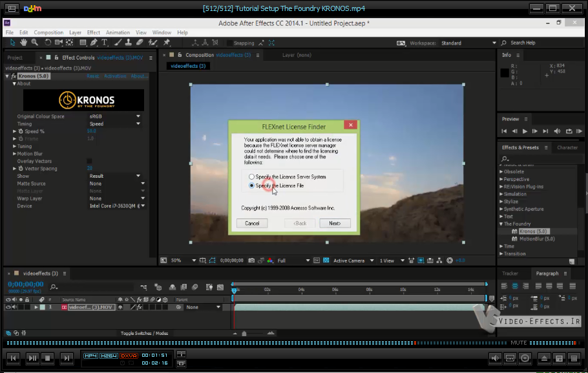Select the Rectangle shape tool
The height and width of the screenshot is (373, 588).
click(83, 43)
